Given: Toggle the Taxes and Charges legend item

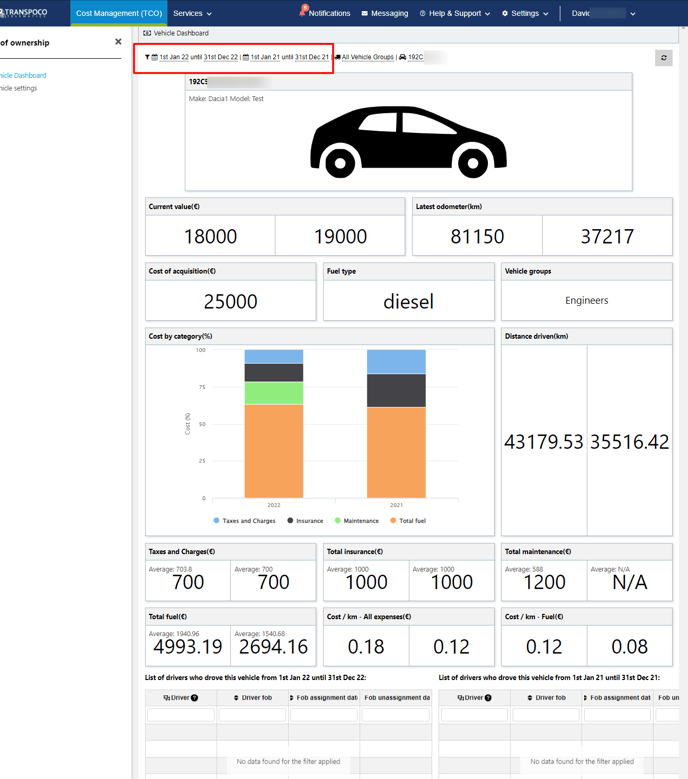Looking at the screenshot, I should click(244, 521).
